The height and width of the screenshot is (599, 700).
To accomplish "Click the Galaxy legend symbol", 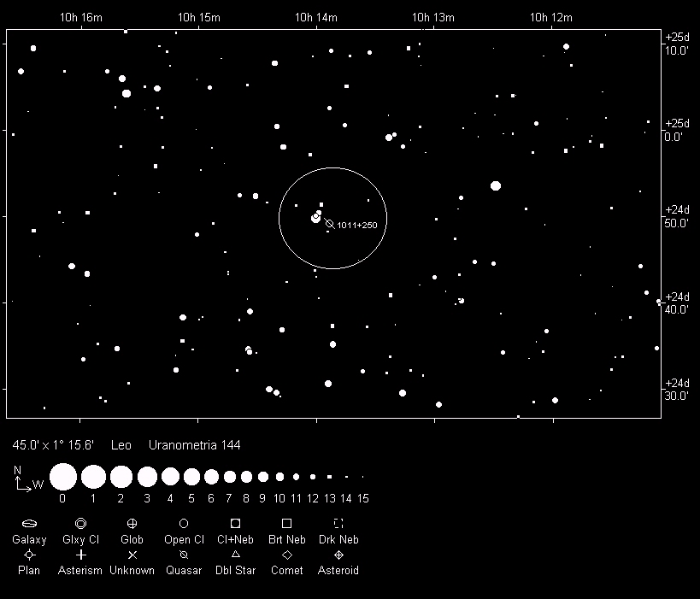I will pos(29,523).
